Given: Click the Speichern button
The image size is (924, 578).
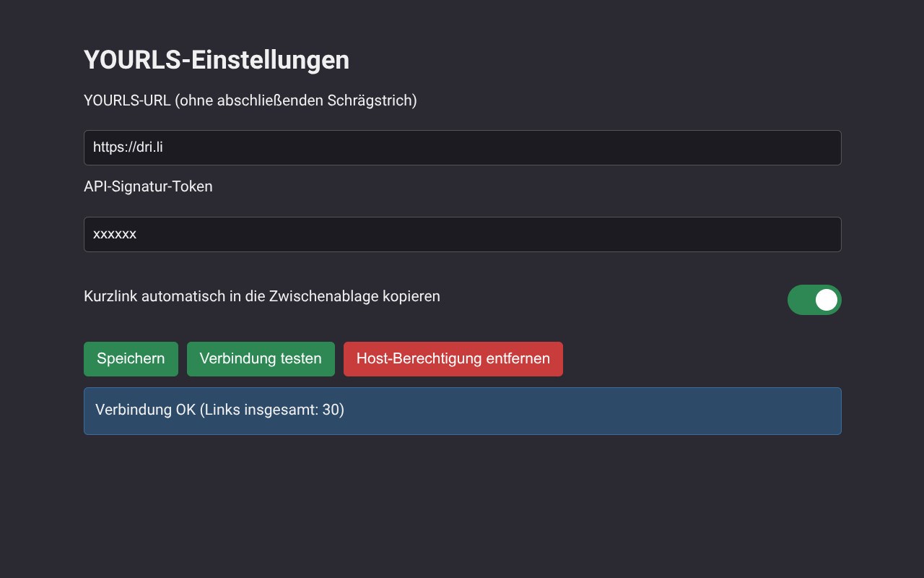Looking at the screenshot, I should [131, 359].
